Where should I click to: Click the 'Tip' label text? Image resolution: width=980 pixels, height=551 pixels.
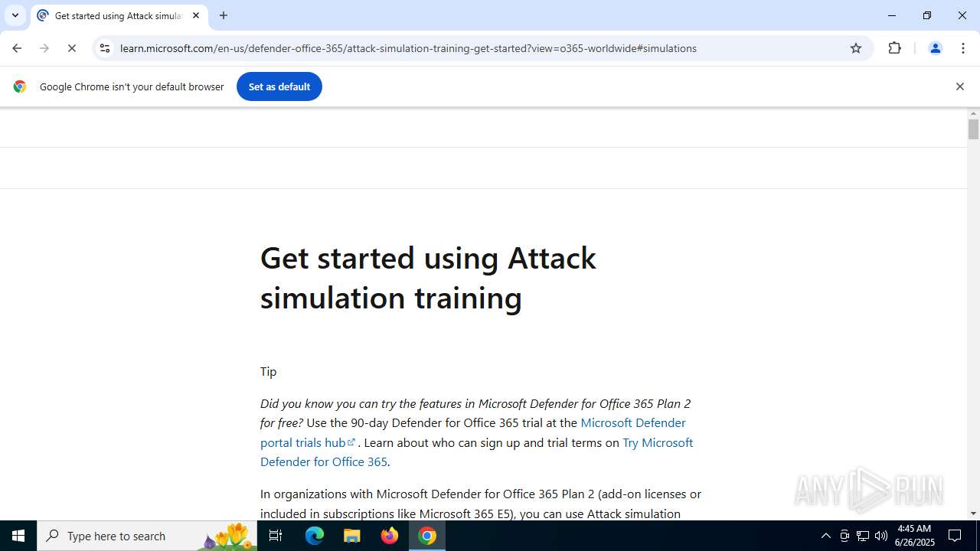click(x=269, y=371)
